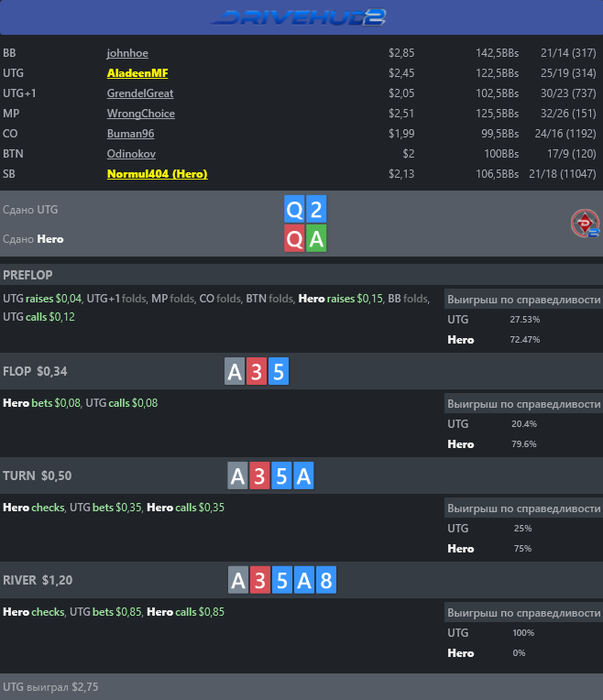The height and width of the screenshot is (700, 603).
Task: Click flop UTG equity 20.4%
Action: [x=524, y=424]
